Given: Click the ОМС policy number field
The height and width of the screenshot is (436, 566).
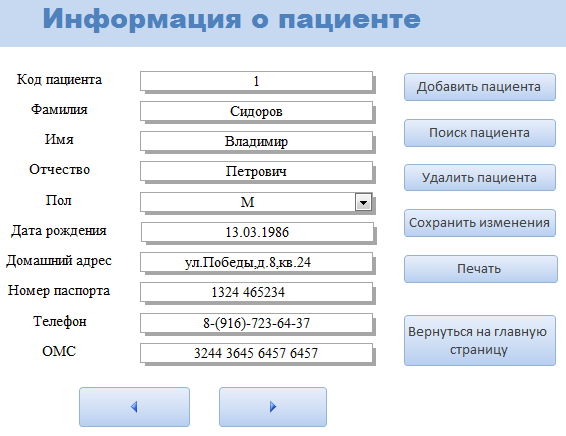Looking at the screenshot, I should 256,353.
